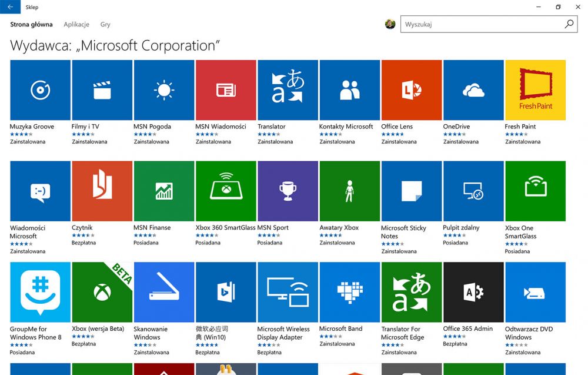Click the "Office Lens" app name
This screenshot has height=375, width=588.
[397, 127]
